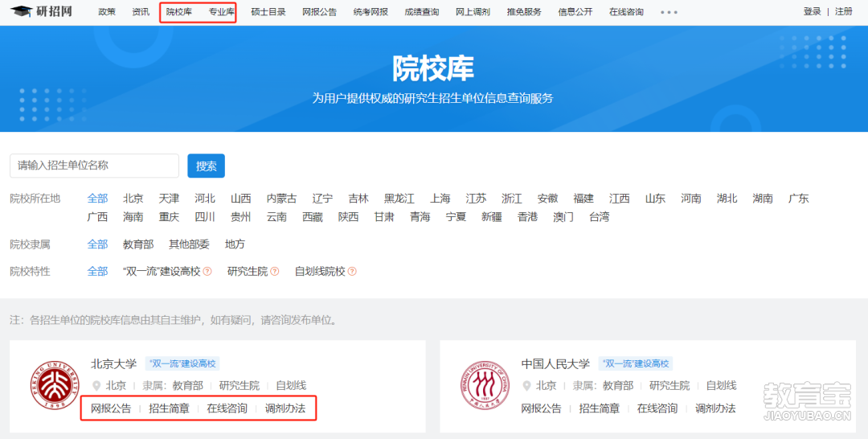Filter schools by 山东
Viewport: 868px width, 439px height.
(655, 198)
